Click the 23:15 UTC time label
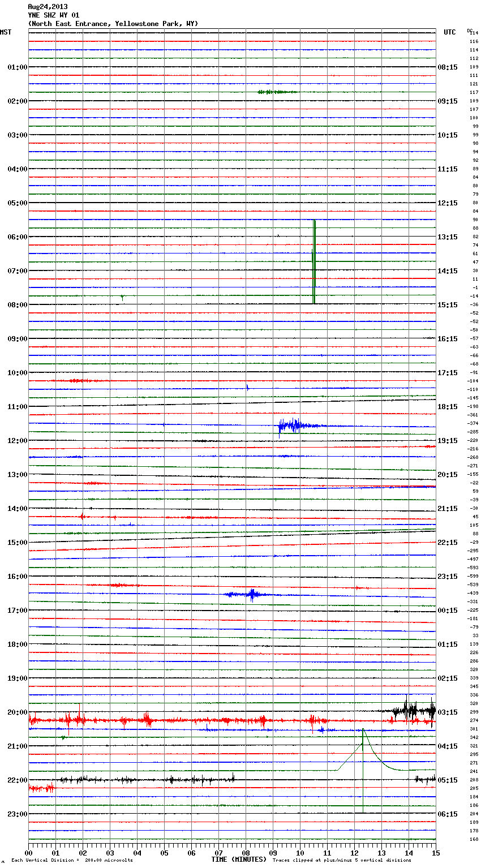This screenshot has height=868, width=481. tap(448, 577)
